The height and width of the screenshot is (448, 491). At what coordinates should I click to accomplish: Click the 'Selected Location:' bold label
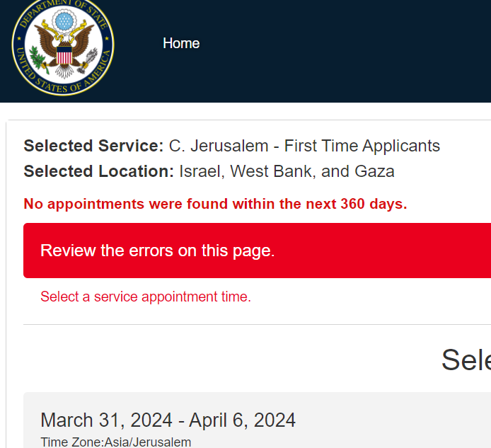pos(98,171)
